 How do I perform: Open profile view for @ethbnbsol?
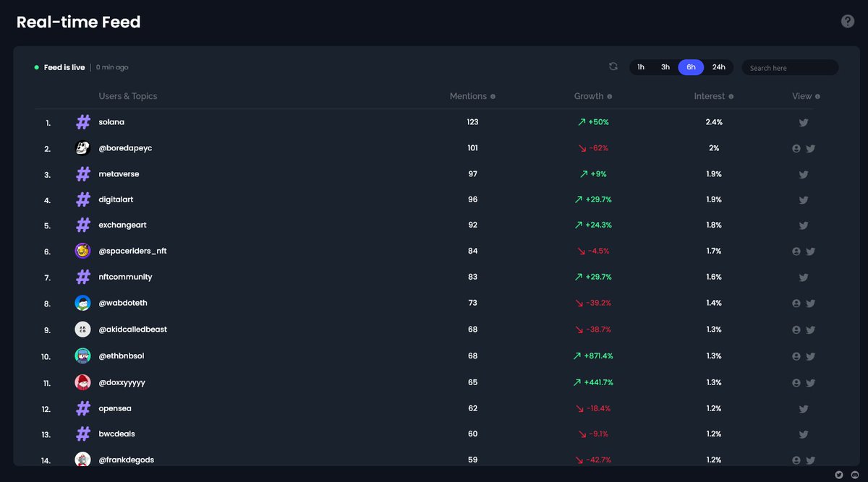796,356
